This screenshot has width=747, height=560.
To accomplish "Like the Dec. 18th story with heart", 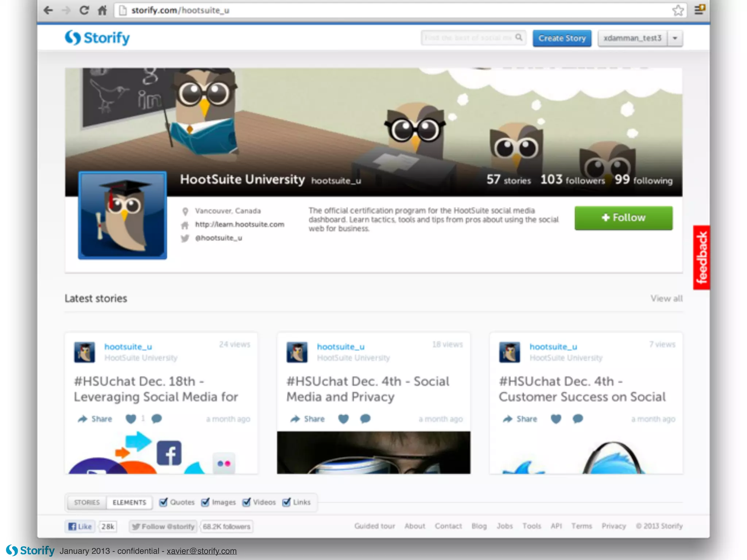I will point(131,419).
